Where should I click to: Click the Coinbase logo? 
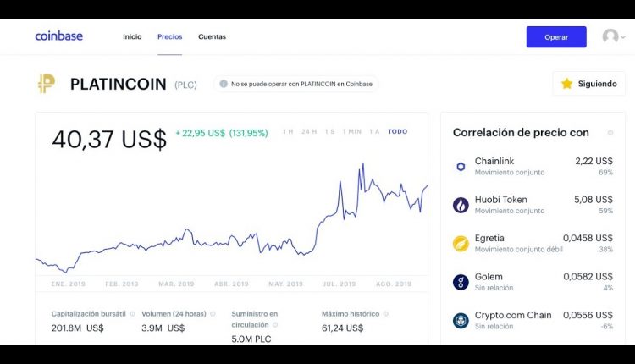tap(58, 36)
